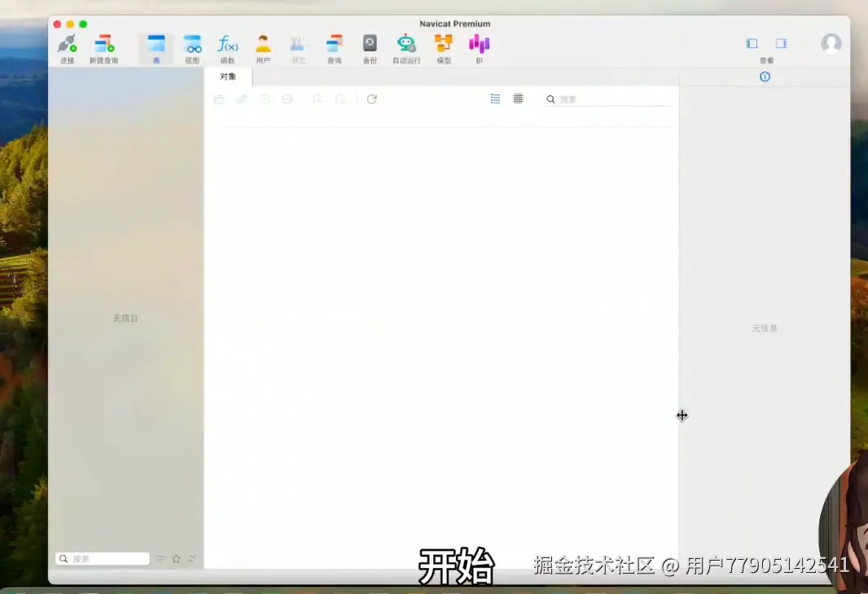The width and height of the screenshot is (868, 594).
Task: Open the filter options beside bottom search field
Action: pos(162,558)
